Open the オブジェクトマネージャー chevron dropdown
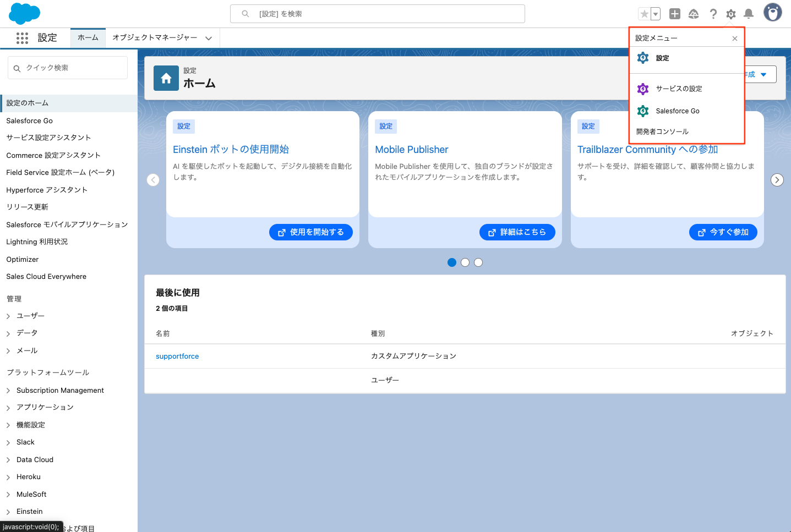The height and width of the screenshot is (532, 791). [208, 38]
